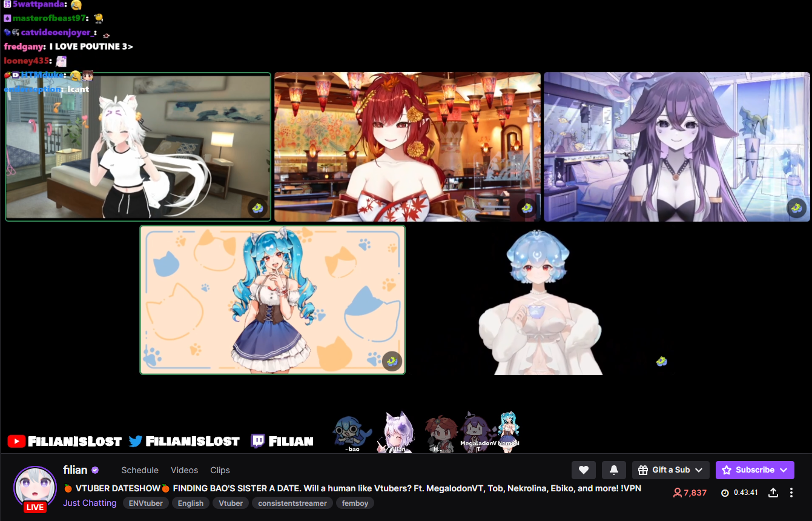Open the Gift a Sub dropdown
This screenshot has height=521, width=812.
[671, 470]
